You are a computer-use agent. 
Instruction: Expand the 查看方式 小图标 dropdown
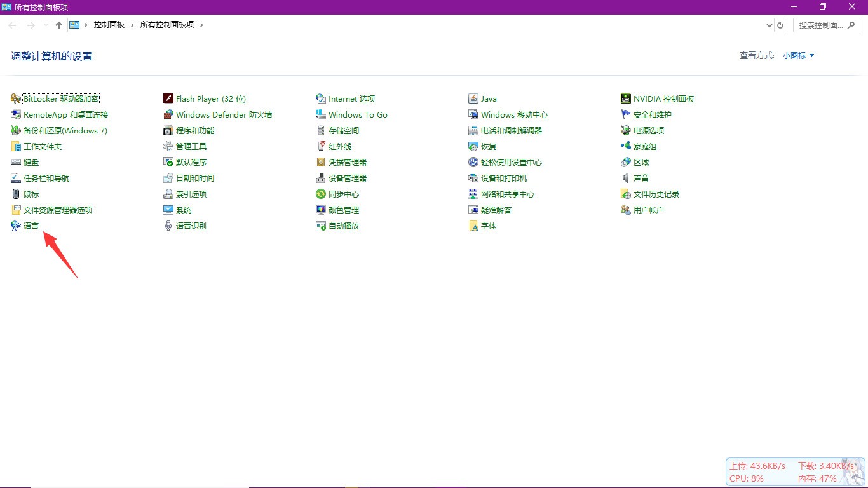coord(799,56)
